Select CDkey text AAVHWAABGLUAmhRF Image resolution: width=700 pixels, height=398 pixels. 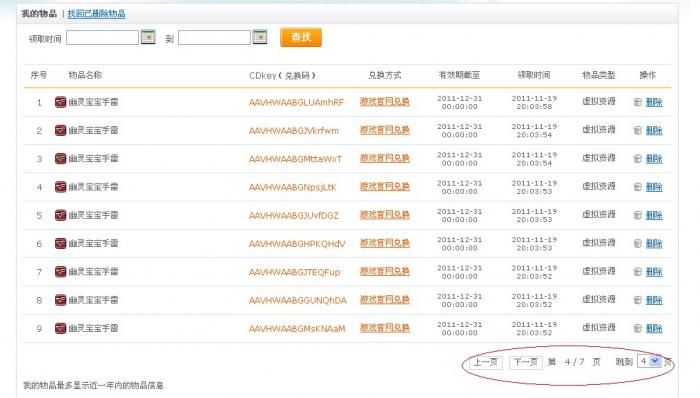tap(296, 102)
